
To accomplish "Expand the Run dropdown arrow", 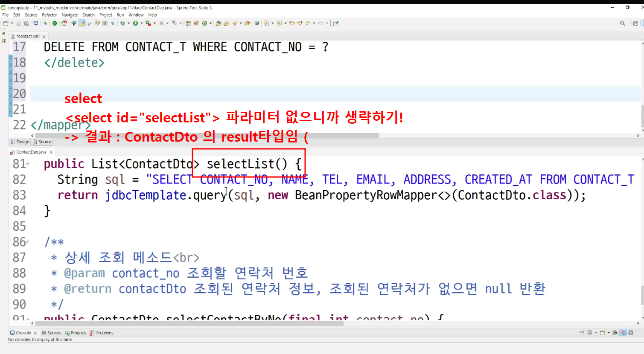I will (x=142, y=23).
